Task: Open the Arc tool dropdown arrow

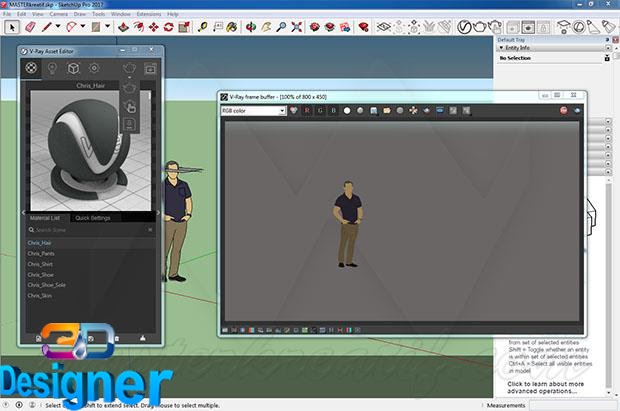Action: (x=83, y=27)
